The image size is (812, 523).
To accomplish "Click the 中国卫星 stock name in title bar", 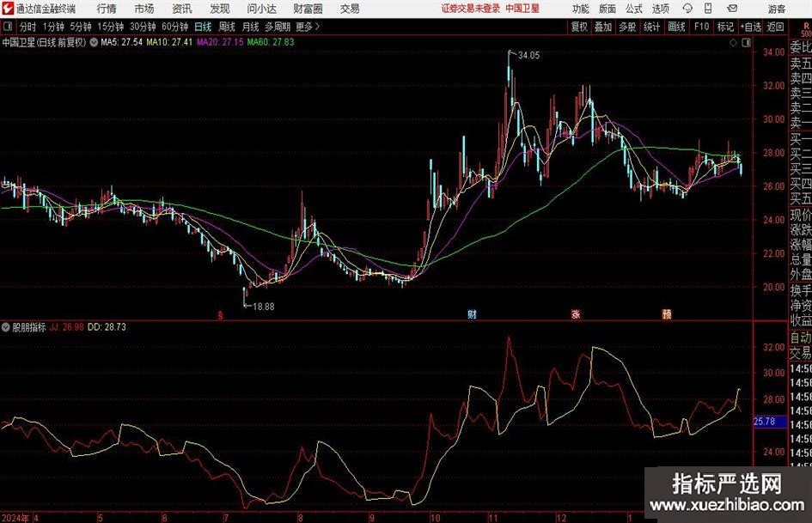I will pos(522,9).
